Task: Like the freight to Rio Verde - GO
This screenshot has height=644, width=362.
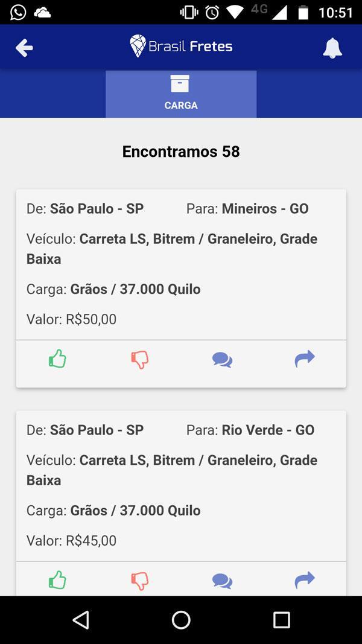Action: (x=57, y=580)
